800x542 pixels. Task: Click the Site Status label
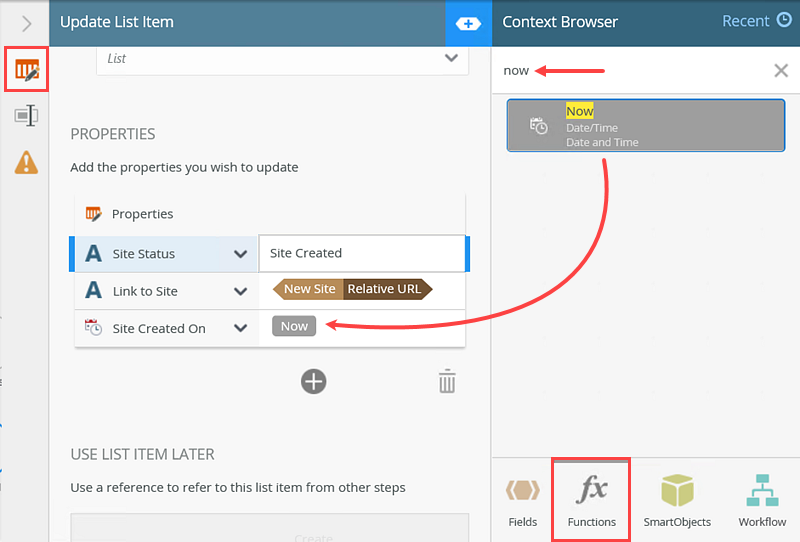point(144,254)
